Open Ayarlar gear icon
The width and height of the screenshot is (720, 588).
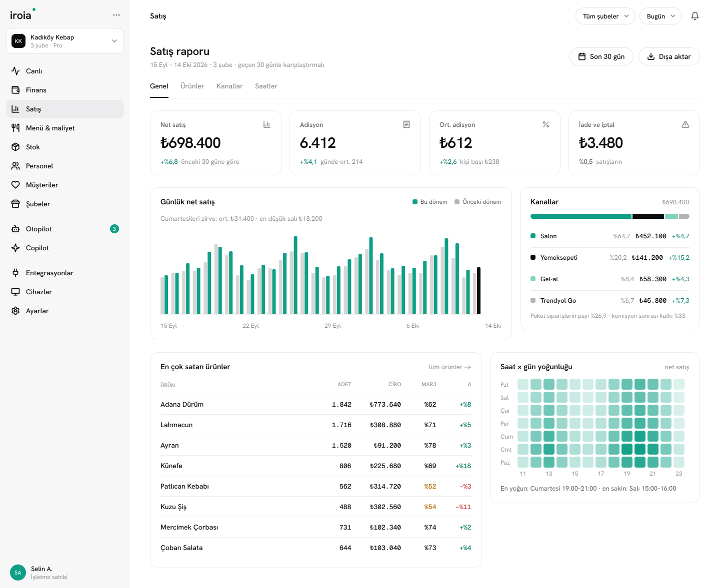click(x=15, y=311)
